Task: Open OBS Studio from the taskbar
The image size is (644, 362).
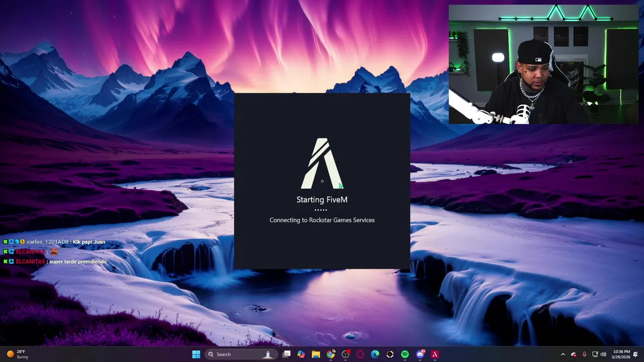Action: (x=346, y=354)
